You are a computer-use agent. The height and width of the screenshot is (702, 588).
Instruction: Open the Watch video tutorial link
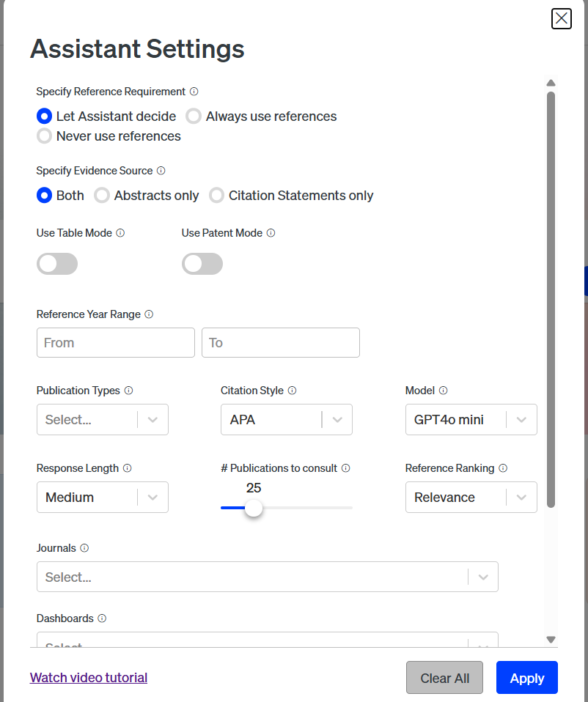click(89, 677)
